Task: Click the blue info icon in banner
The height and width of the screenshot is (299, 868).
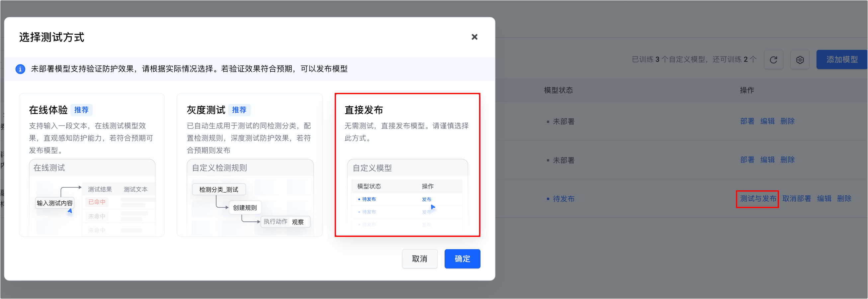Action: point(20,69)
